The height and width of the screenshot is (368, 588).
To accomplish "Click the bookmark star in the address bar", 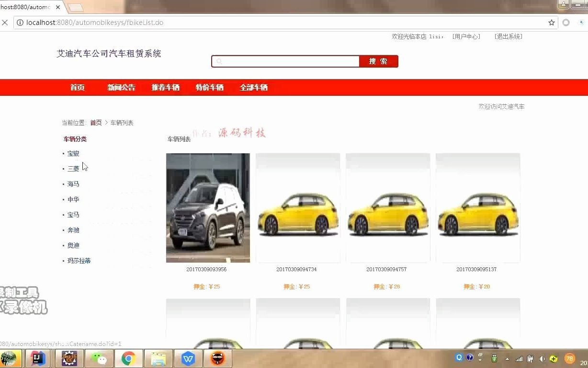I will pos(552,22).
